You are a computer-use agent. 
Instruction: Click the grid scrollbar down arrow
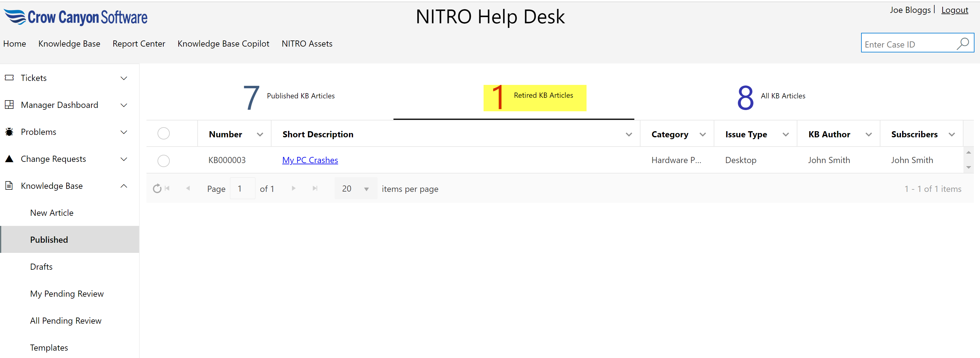coord(969,167)
